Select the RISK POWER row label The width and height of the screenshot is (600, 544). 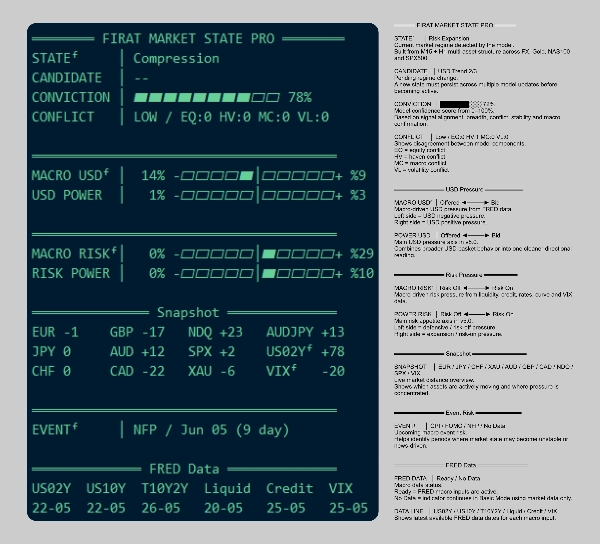[x=71, y=273]
